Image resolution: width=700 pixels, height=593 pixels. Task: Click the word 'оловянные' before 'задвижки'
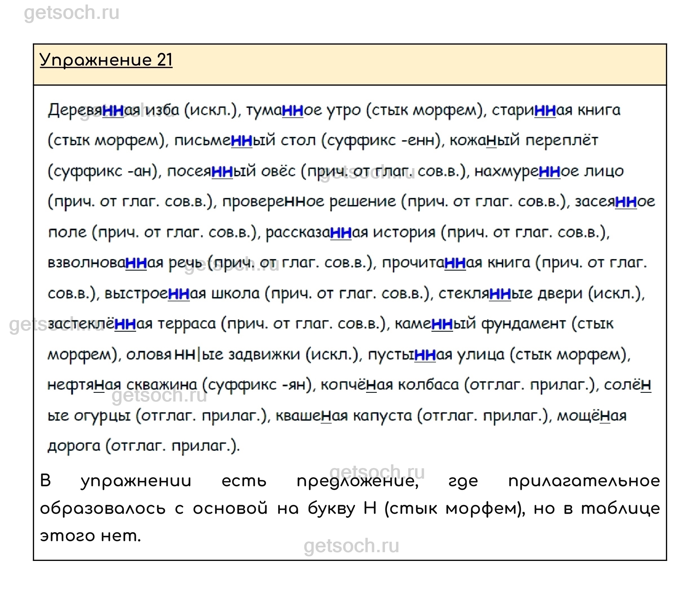pyautogui.click(x=175, y=355)
